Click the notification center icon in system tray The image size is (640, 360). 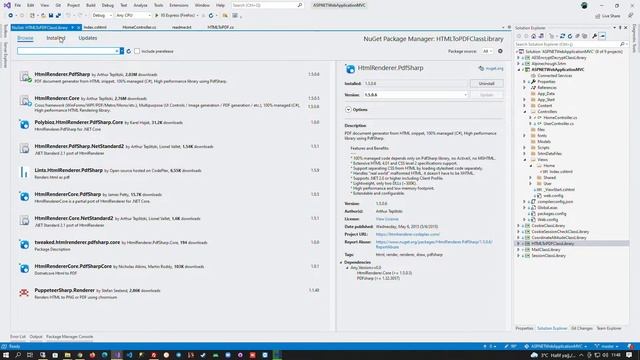(x=629, y=355)
